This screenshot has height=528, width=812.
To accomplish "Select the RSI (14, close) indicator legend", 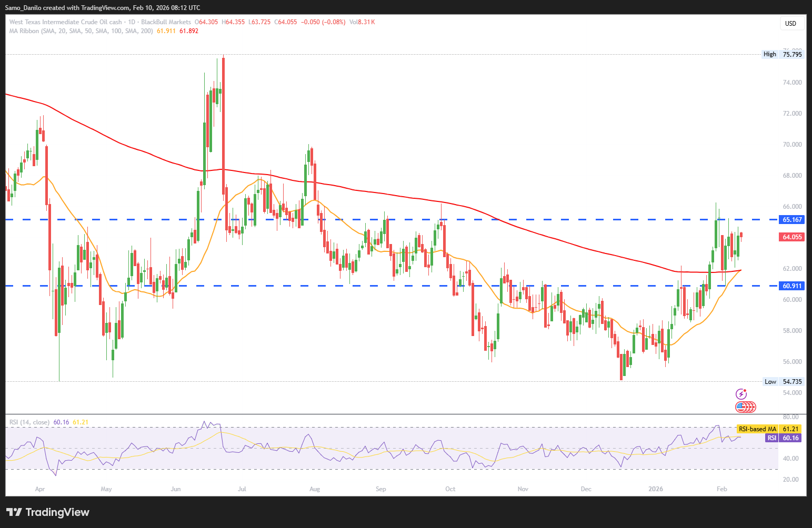I will 29,422.
